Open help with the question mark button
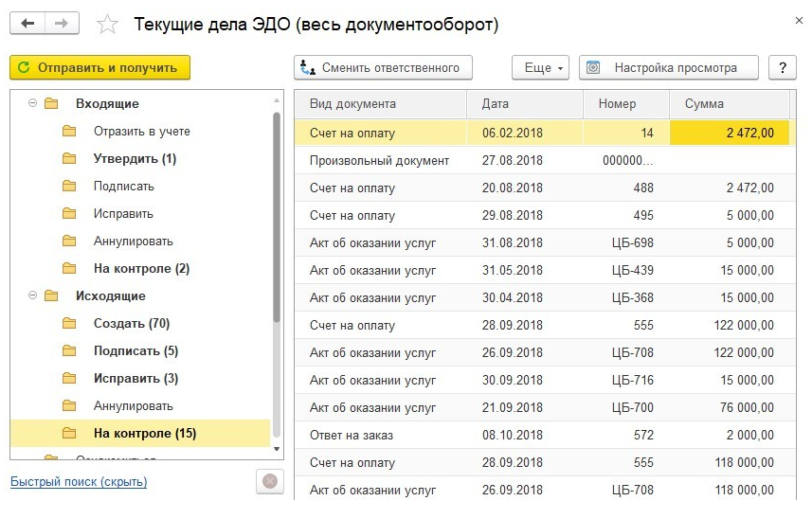The image size is (812, 519). pyautogui.click(x=783, y=68)
